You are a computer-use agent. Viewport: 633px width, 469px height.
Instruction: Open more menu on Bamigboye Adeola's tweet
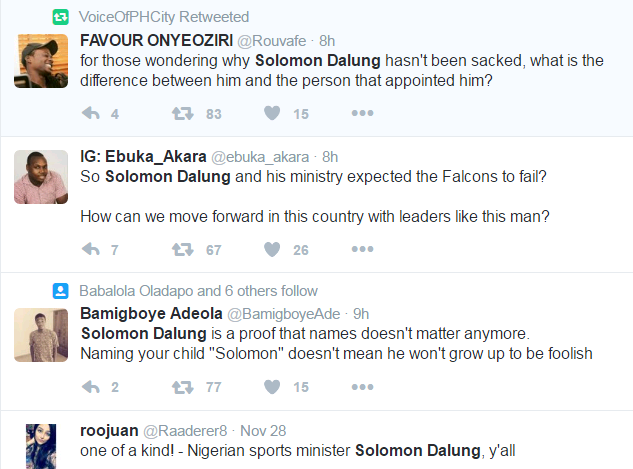[x=361, y=386]
